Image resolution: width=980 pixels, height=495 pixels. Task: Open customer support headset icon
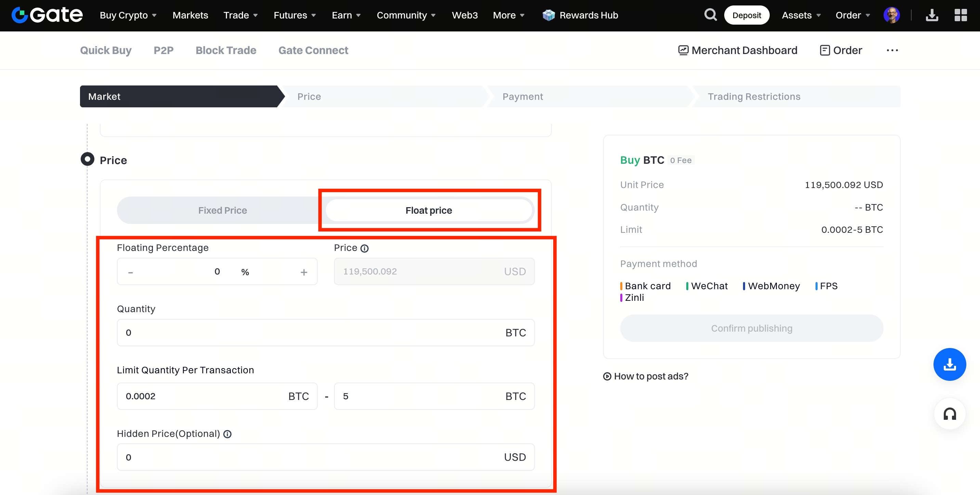949,414
